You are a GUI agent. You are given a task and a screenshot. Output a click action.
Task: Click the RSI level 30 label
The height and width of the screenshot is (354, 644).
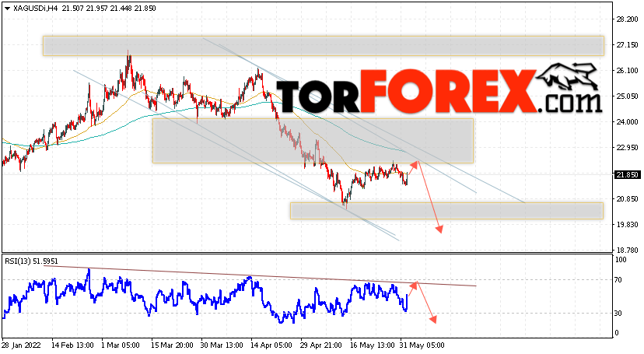pyautogui.click(x=618, y=314)
